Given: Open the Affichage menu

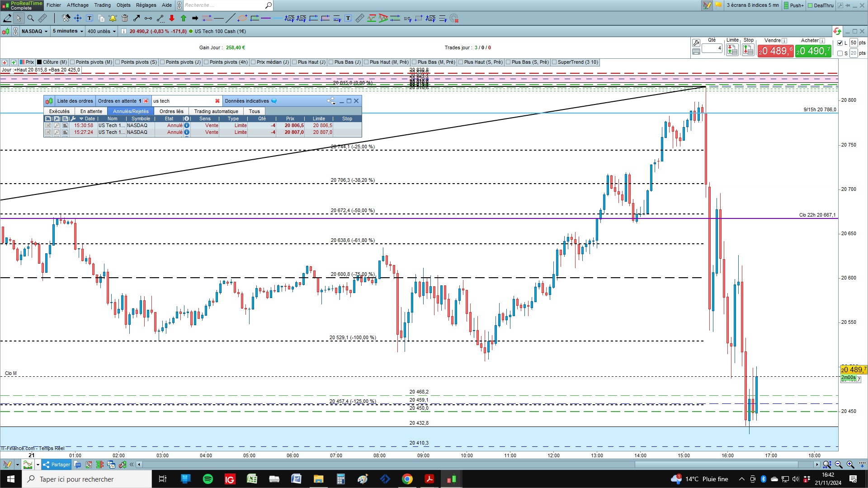Looking at the screenshot, I should (78, 5).
